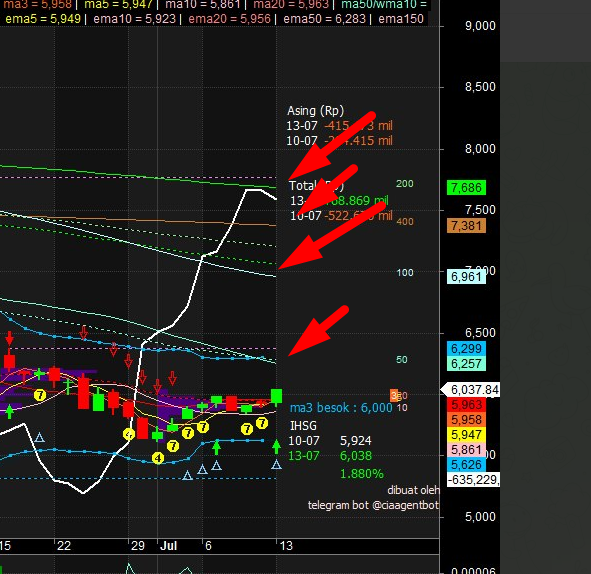Viewport: 591px width, 574px height.
Task: Click the yellow 5,947 price tag
Action: (466, 435)
